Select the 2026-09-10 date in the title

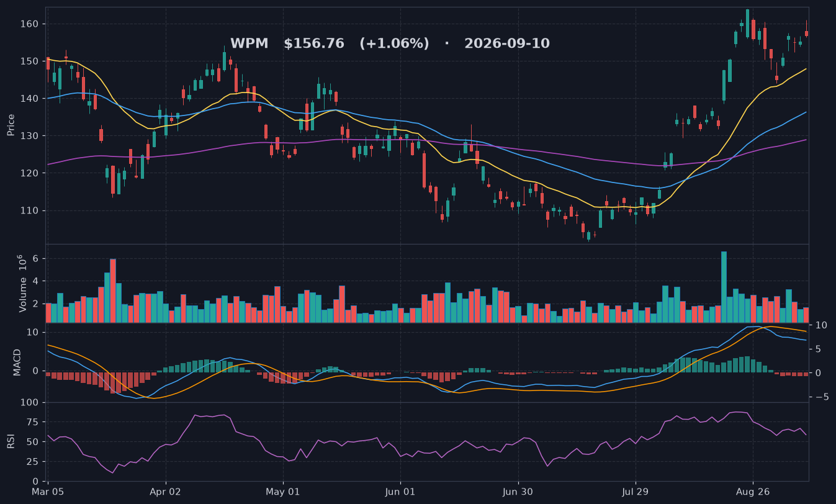(507, 44)
